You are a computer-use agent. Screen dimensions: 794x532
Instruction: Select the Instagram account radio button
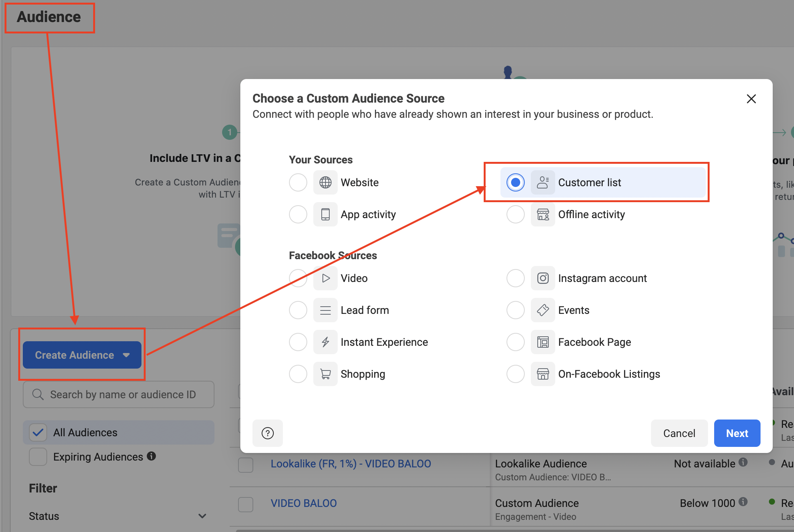516,278
